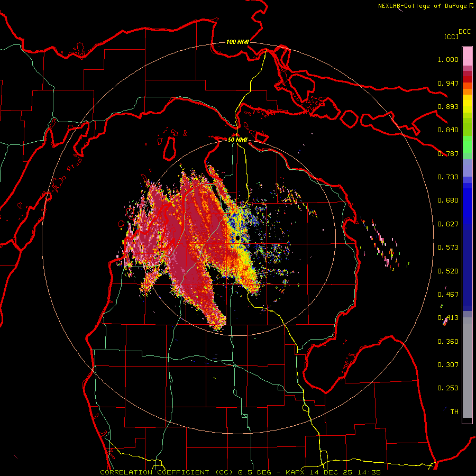Click the 0.840 scale value

pos(448,130)
